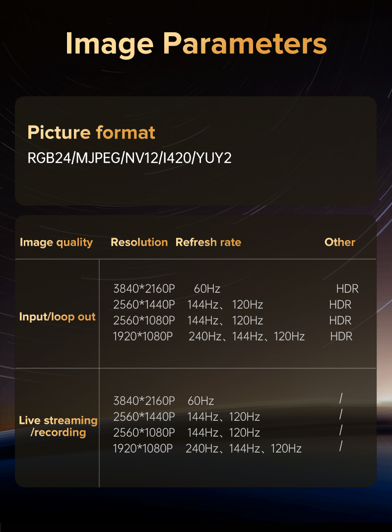Click 60Hz in the Input/loop out section

click(207, 289)
